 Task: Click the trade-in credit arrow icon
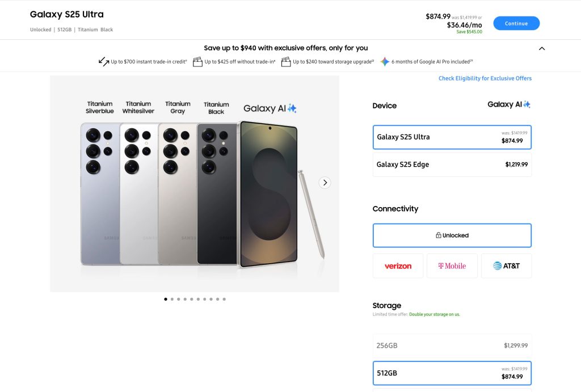tap(104, 61)
